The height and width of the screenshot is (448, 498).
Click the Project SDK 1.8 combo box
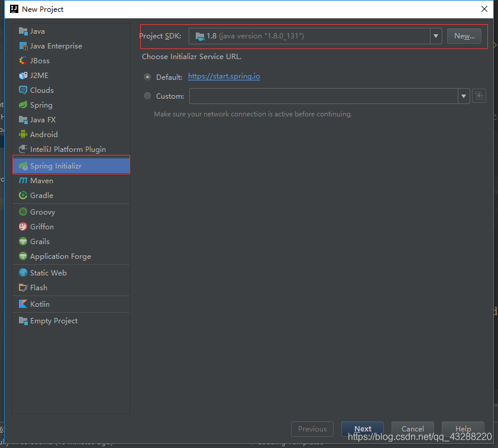click(315, 36)
